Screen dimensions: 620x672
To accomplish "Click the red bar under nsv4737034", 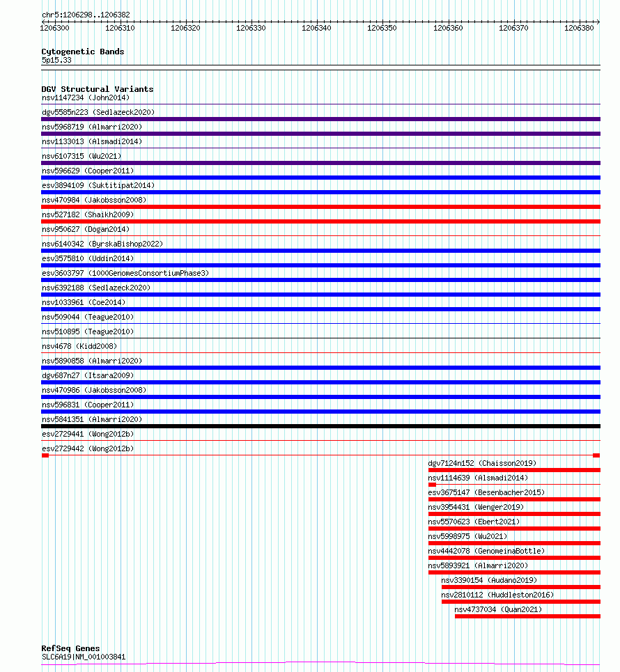I will point(527,616).
